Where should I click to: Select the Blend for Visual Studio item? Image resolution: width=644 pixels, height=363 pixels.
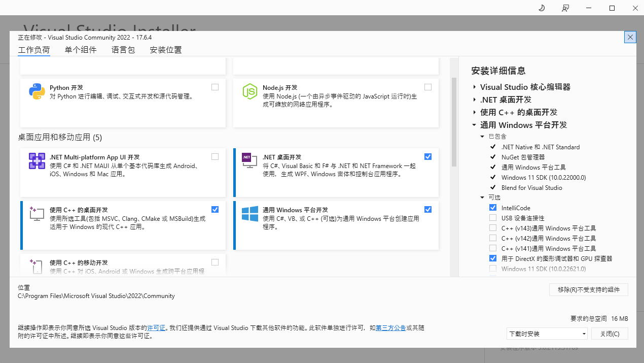[x=532, y=187]
